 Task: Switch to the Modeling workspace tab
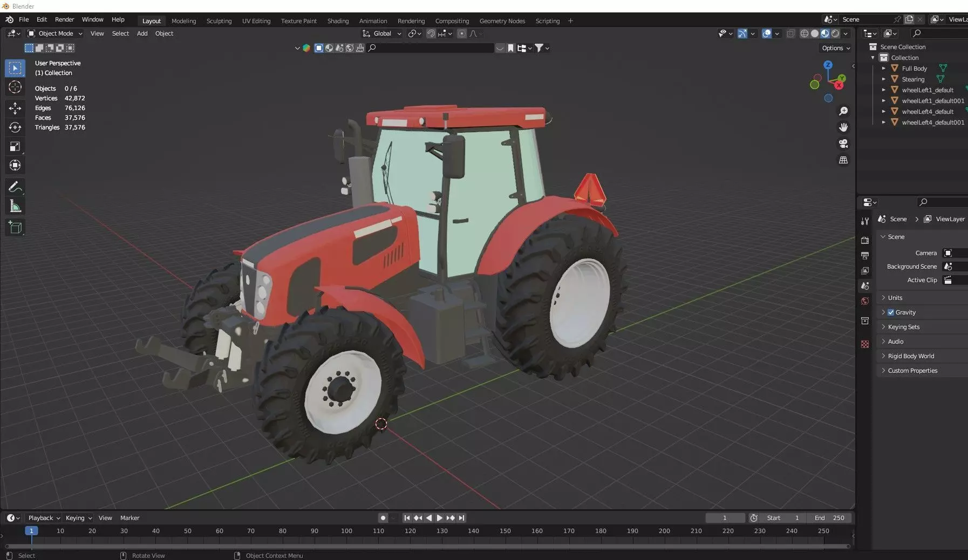point(183,21)
